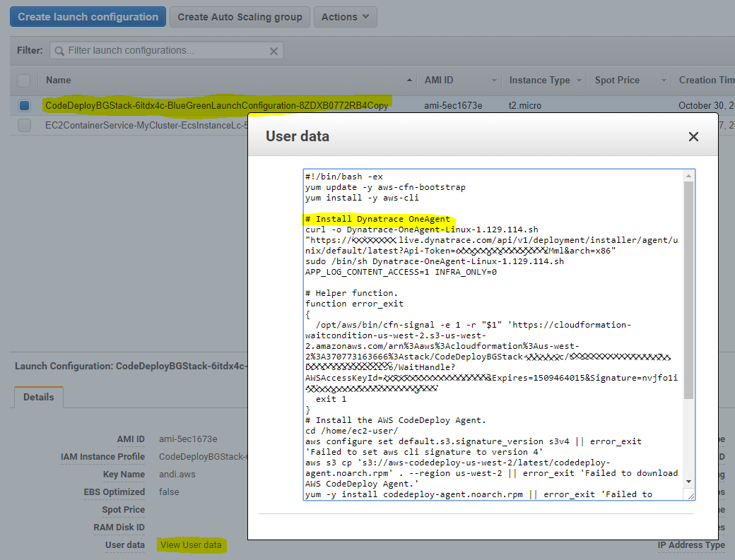
Task: Click Create Auto Scaling group button
Action: point(240,17)
